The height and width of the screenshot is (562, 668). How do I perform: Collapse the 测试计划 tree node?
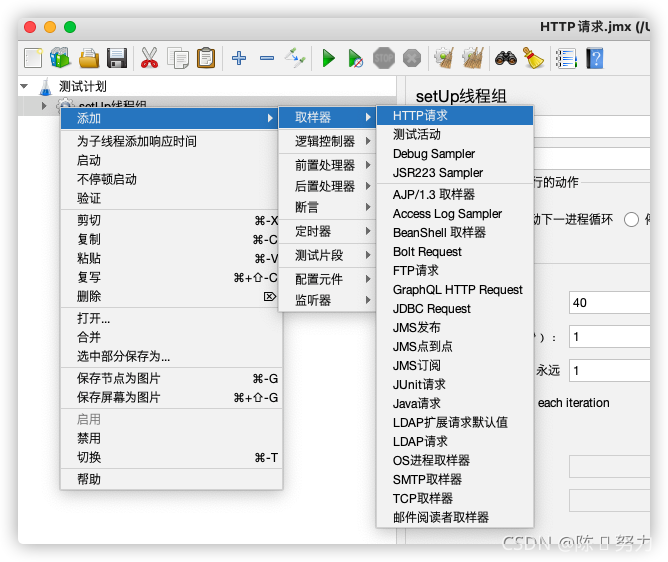(x=24, y=86)
